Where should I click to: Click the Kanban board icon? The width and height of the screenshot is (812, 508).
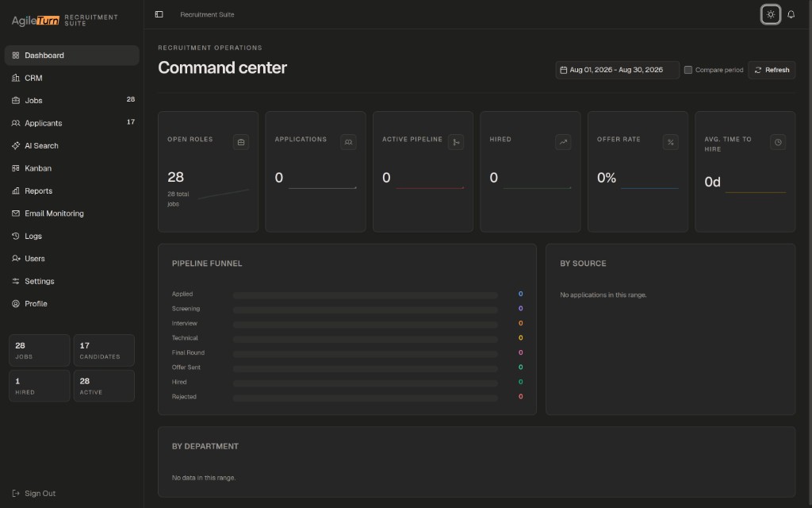[16, 168]
